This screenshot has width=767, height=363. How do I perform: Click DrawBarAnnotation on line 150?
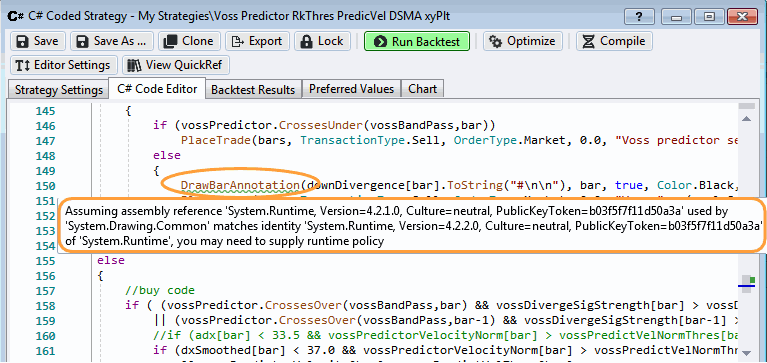point(240,185)
